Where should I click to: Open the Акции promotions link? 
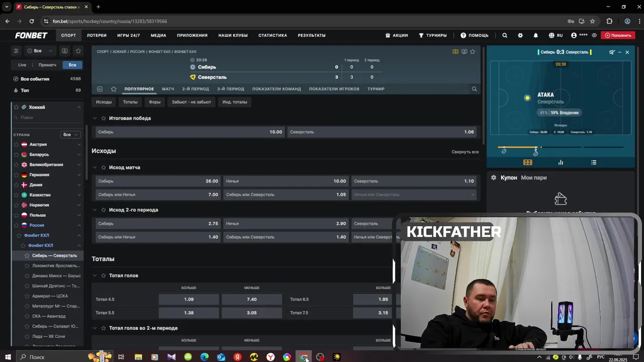tap(396, 35)
